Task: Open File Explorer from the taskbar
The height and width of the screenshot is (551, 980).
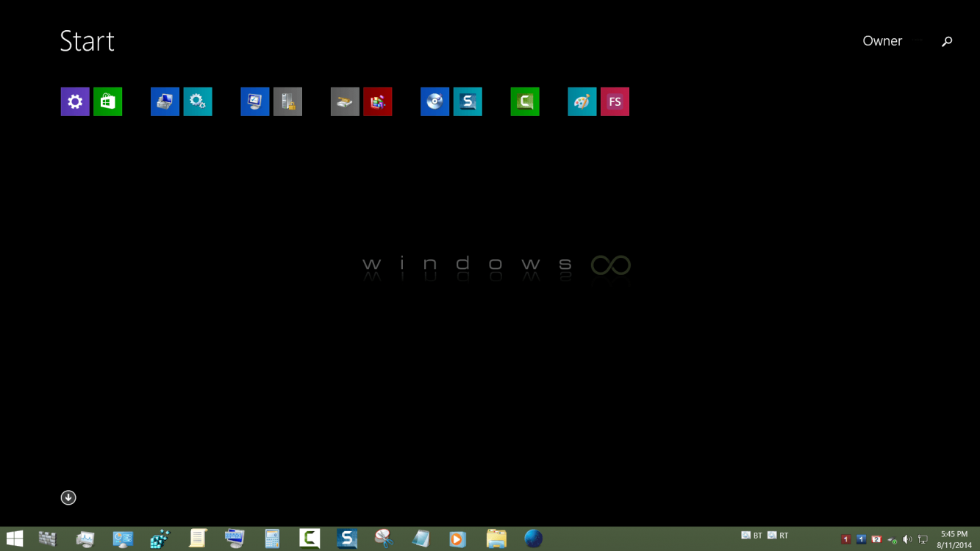Action: (x=496, y=539)
